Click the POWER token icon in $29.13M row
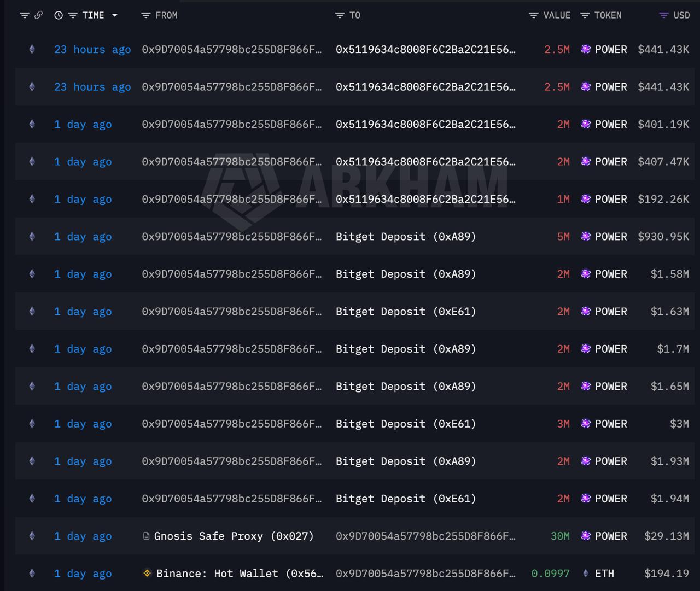The height and width of the screenshot is (591, 700). 586,536
